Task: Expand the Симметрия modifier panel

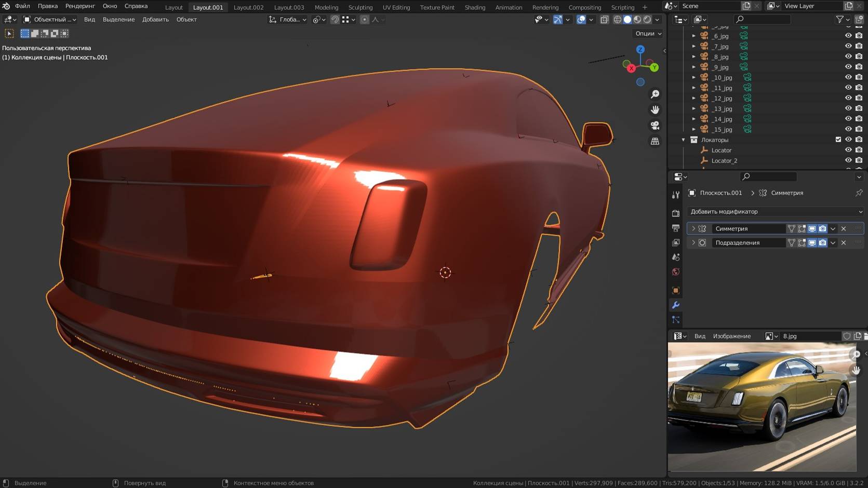Action: click(x=693, y=228)
